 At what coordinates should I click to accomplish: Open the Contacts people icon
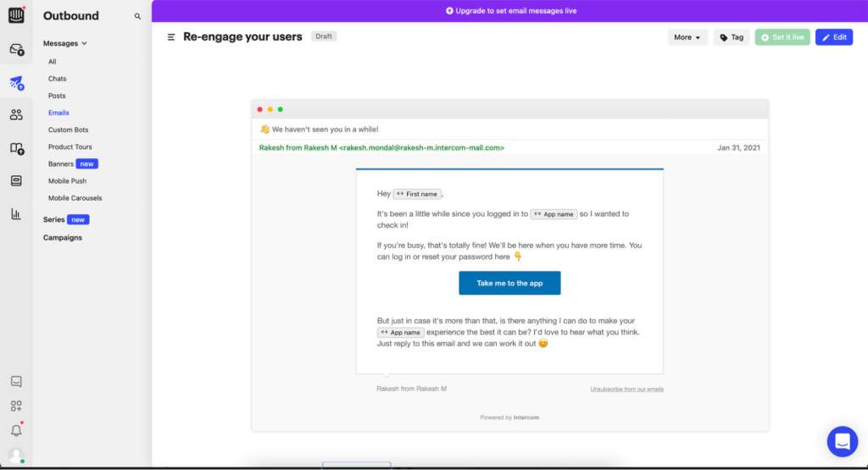[x=16, y=115]
